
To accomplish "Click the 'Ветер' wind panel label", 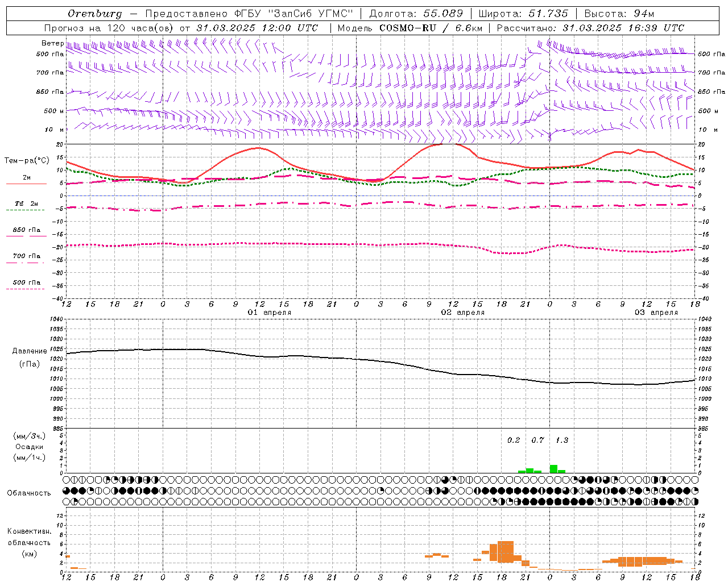I will click(x=52, y=43).
